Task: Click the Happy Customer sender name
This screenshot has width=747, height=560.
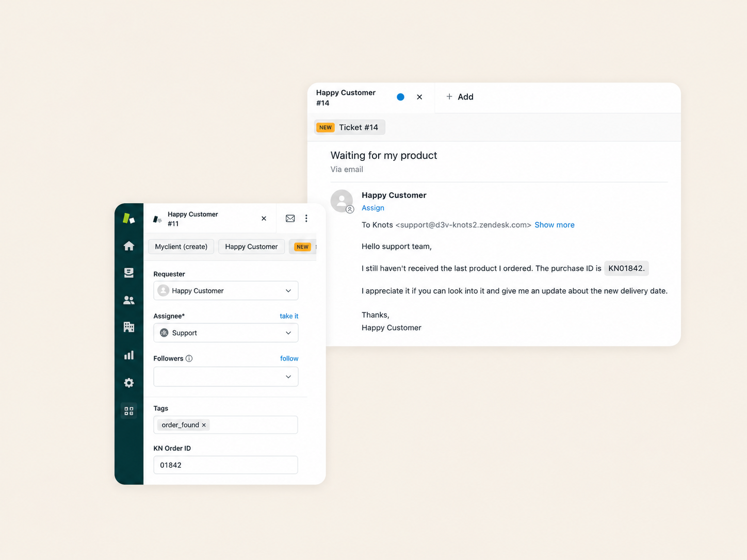Action: (394, 195)
